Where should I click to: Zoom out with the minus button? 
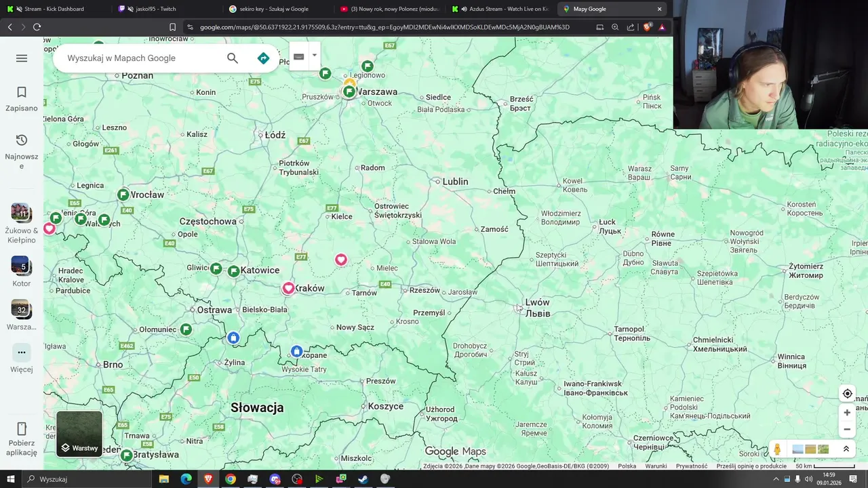tap(847, 429)
